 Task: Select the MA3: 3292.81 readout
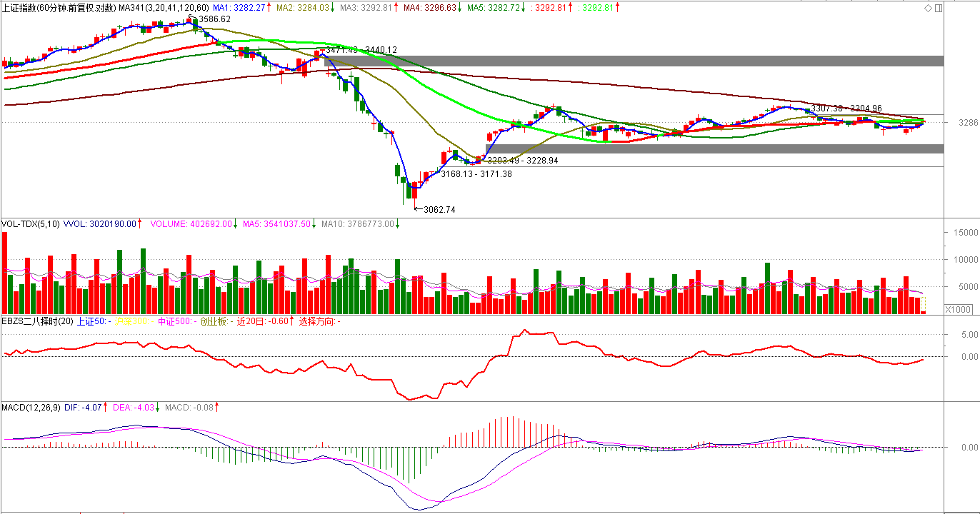pos(368,8)
